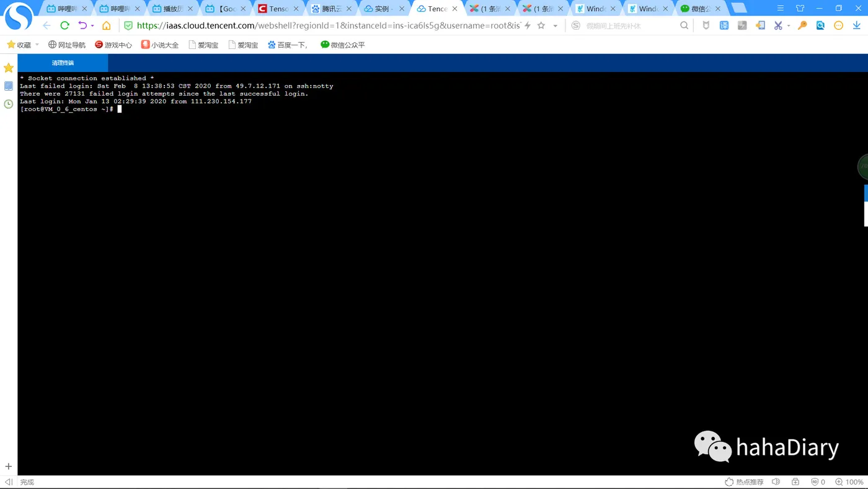Click the 清理终端 clear terminal button
Screen dimensions: 868x489
tap(63, 63)
